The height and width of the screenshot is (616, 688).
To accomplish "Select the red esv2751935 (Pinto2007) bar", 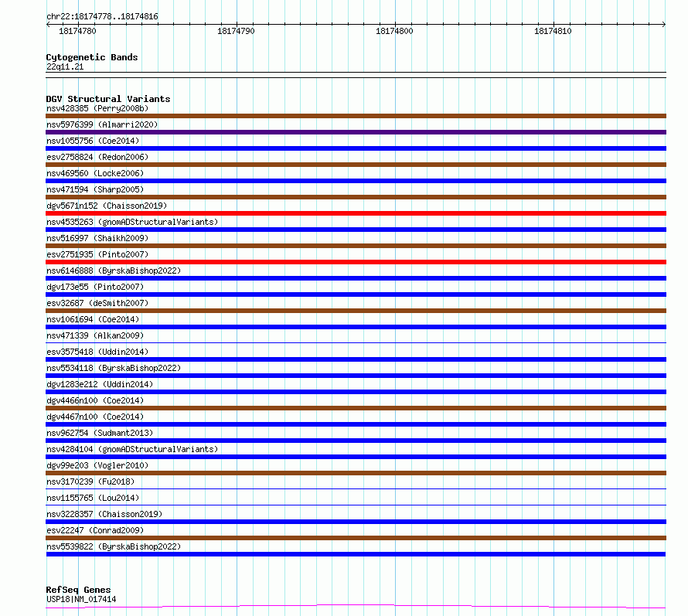I will click(x=356, y=262).
